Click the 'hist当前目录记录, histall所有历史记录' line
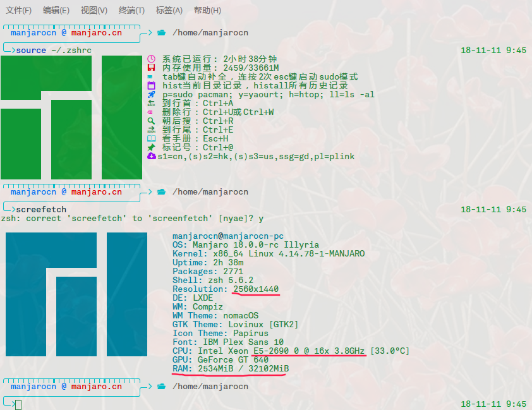This screenshot has width=532, height=410. click(255, 85)
